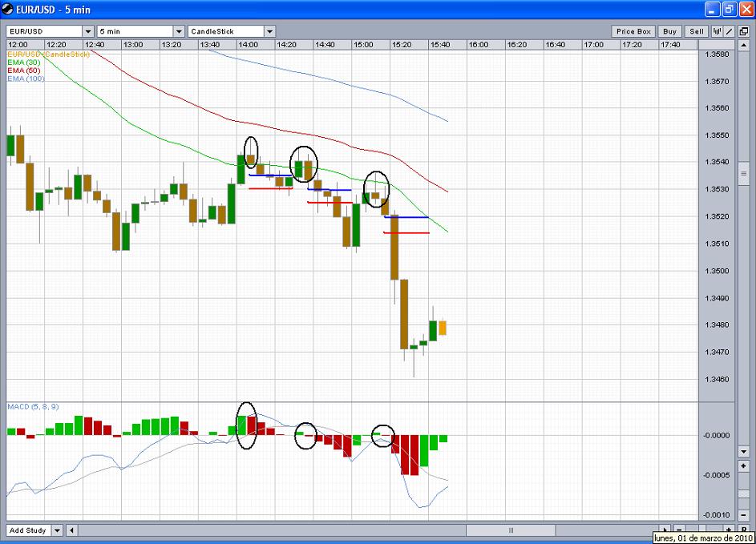Image resolution: width=756 pixels, height=544 pixels.
Task: Click the Add Study button
Action: tap(27, 530)
